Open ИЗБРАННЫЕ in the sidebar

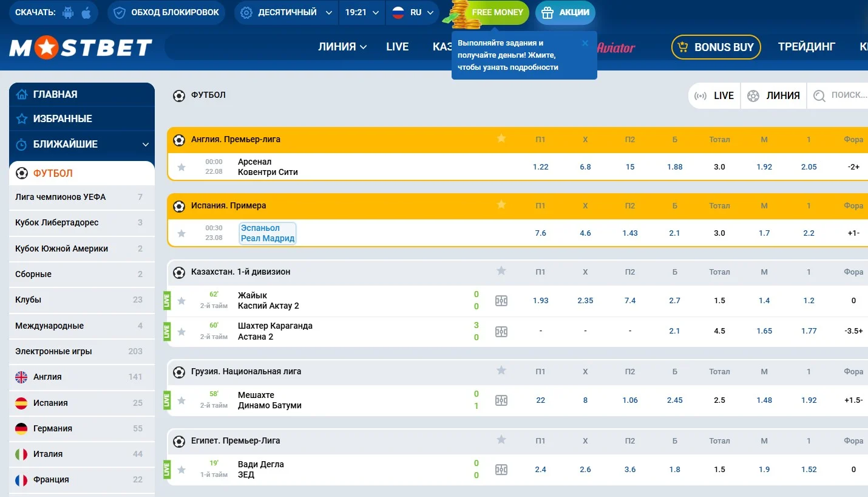(x=82, y=119)
